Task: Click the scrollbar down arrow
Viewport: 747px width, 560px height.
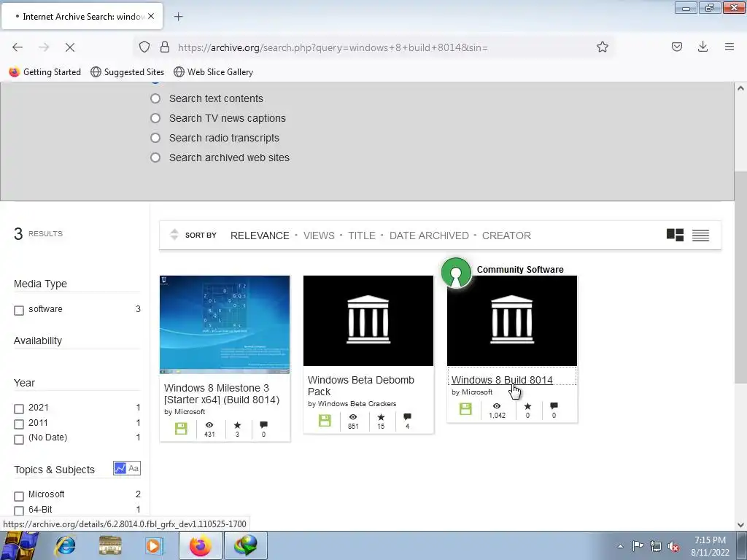Action: [x=740, y=525]
